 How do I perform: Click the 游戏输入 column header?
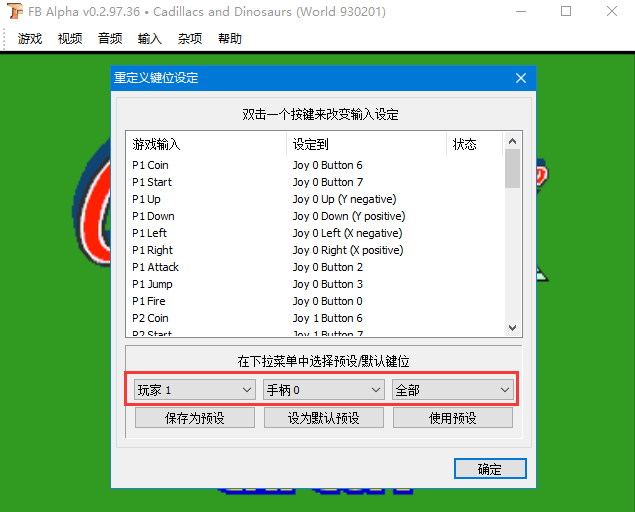(x=206, y=144)
